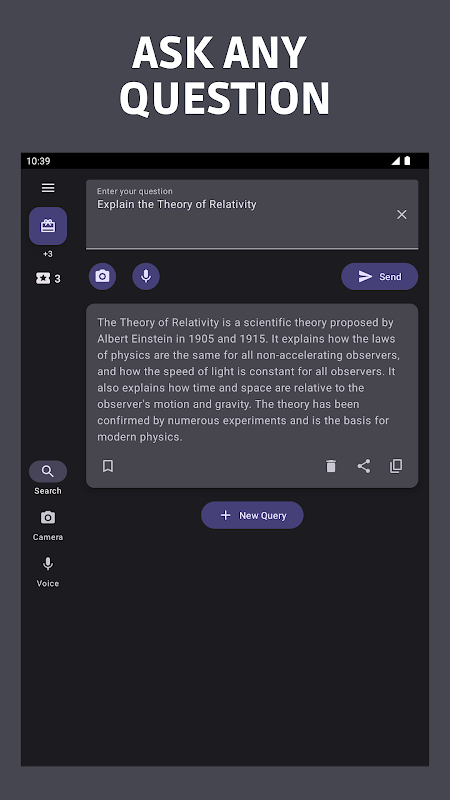
Task: Start a New Query
Action: click(252, 515)
